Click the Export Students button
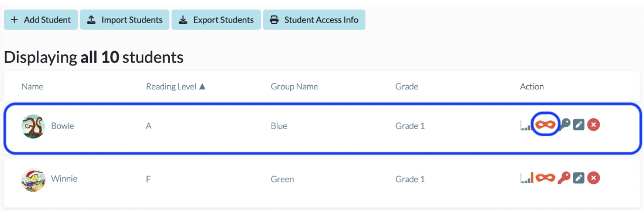Image resolution: width=644 pixels, height=211 pixels. point(216,20)
